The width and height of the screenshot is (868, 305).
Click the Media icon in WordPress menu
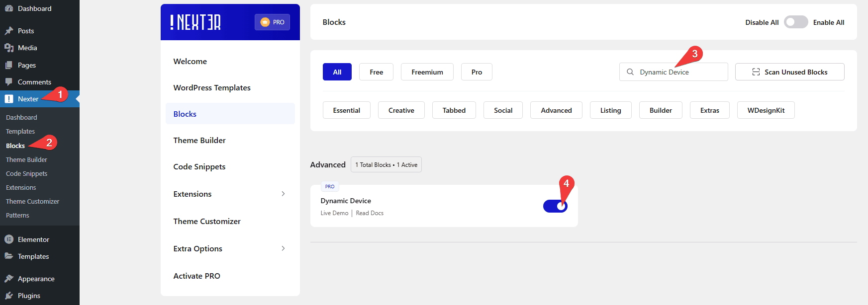(9, 48)
